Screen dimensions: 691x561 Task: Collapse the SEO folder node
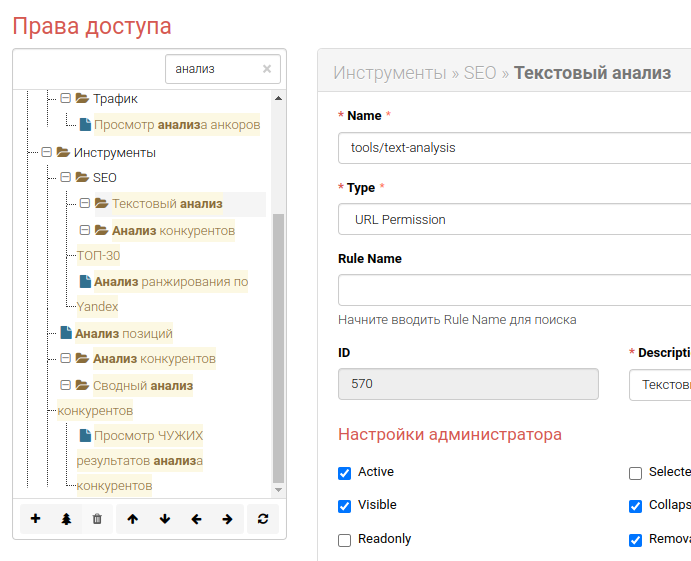point(66,178)
